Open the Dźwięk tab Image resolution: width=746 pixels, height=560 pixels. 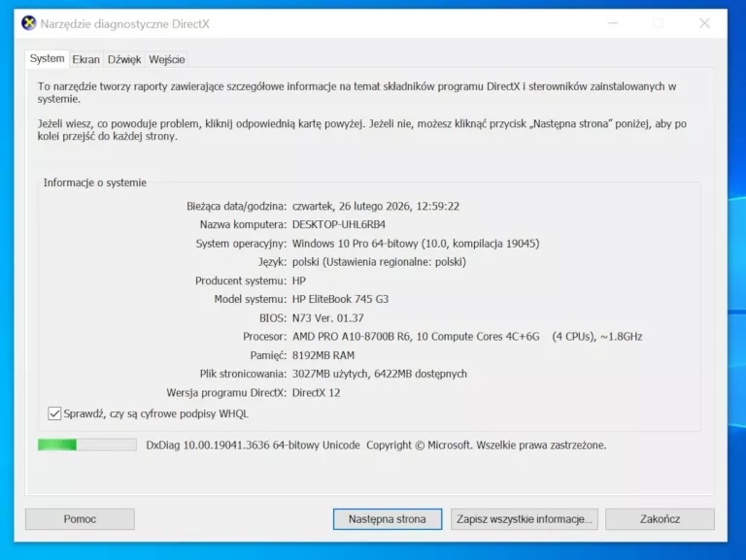pos(124,59)
